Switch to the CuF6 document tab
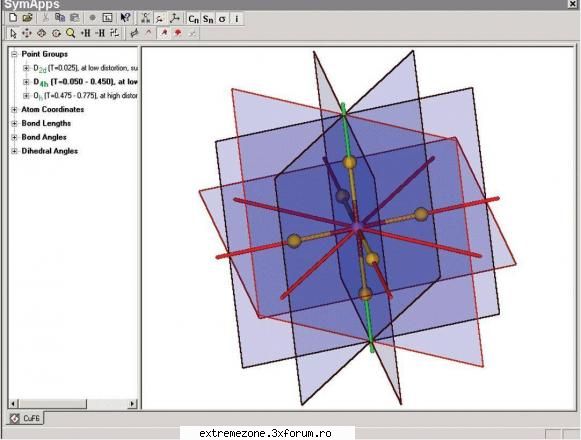 [x=25, y=419]
